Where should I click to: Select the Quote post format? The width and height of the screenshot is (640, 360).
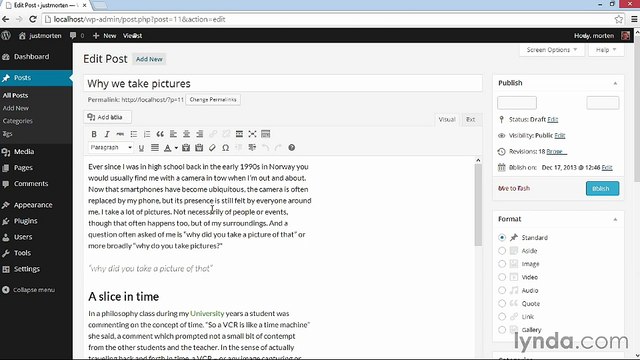(502, 303)
